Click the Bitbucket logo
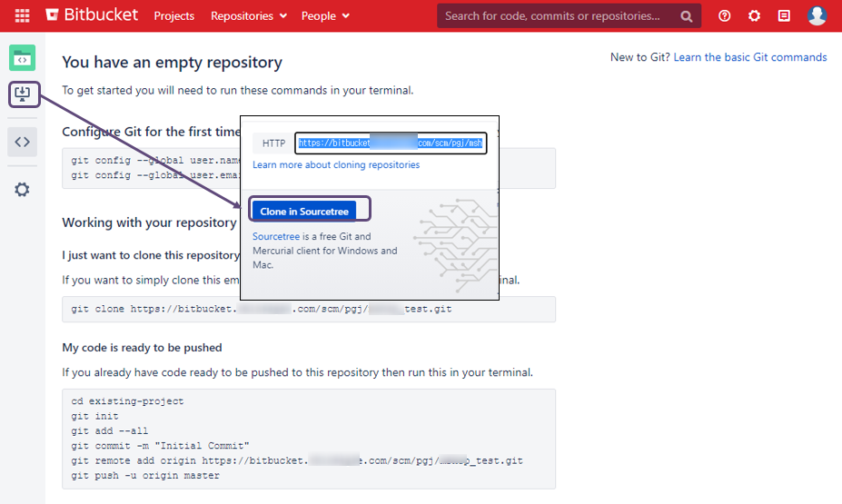This screenshot has height=504, width=842. 92,15
